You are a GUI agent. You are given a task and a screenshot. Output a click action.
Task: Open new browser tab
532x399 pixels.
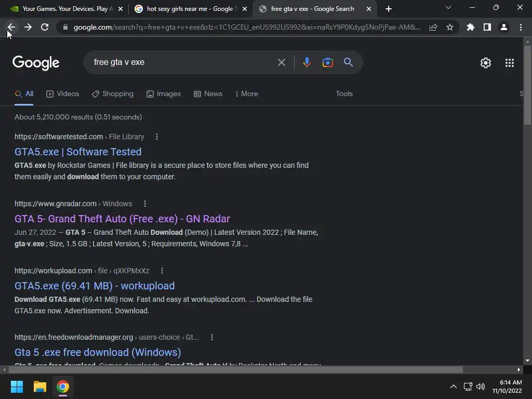click(389, 9)
